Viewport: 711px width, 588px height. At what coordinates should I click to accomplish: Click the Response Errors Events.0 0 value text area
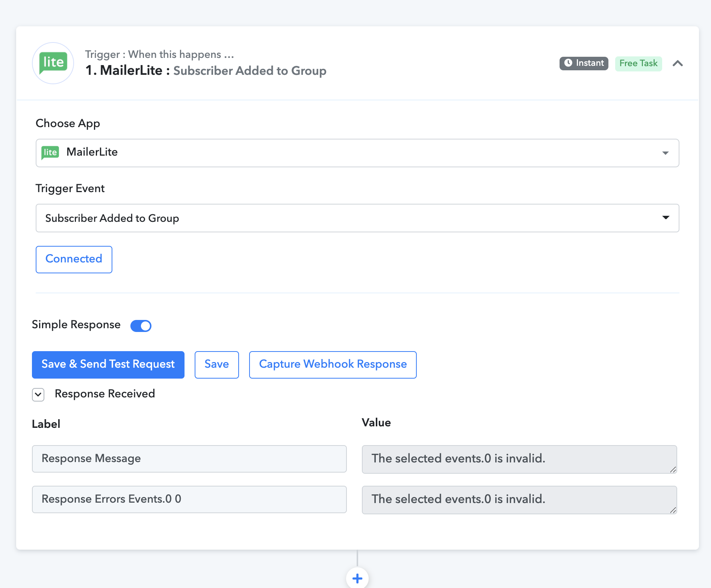click(x=519, y=500)
